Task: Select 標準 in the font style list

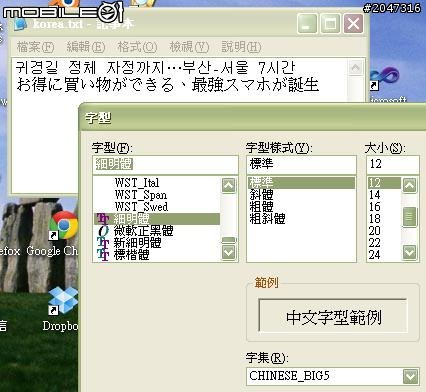Action: coord(301,183)
